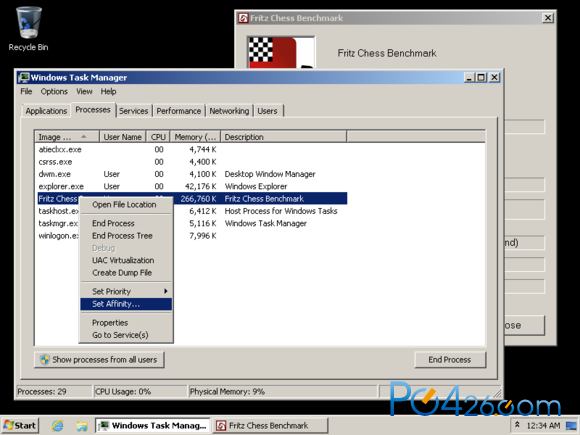Click the Fritz Chess Benchmark logo image
Image resolution: width=580 pixels, height=435 pixels.
click(x=281, y=52)
